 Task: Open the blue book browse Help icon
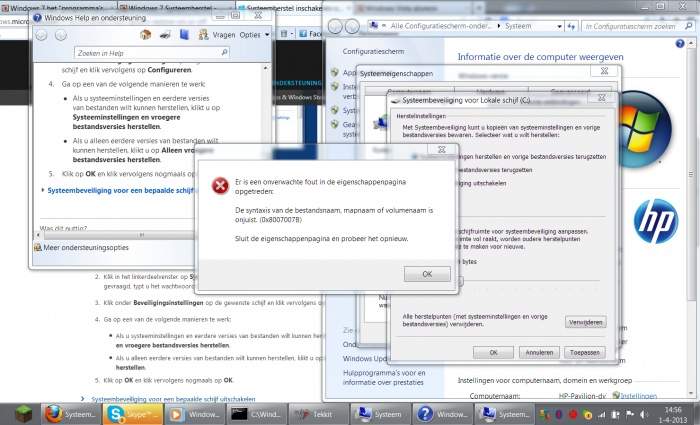(184, 34)
